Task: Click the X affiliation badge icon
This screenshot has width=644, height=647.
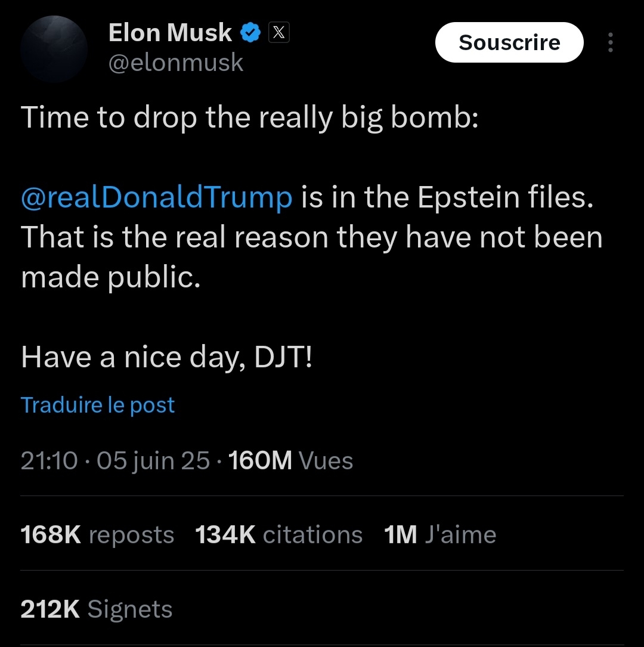Action: click(279, 33)
